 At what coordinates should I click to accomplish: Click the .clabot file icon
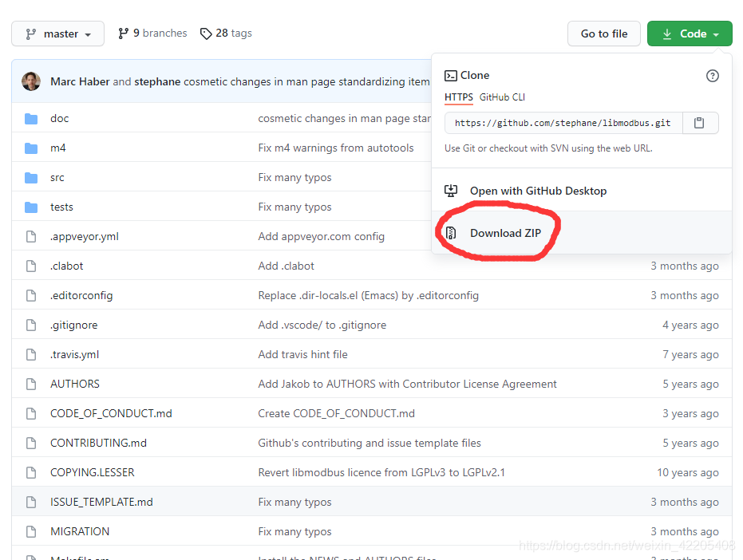tap(31, 266)
